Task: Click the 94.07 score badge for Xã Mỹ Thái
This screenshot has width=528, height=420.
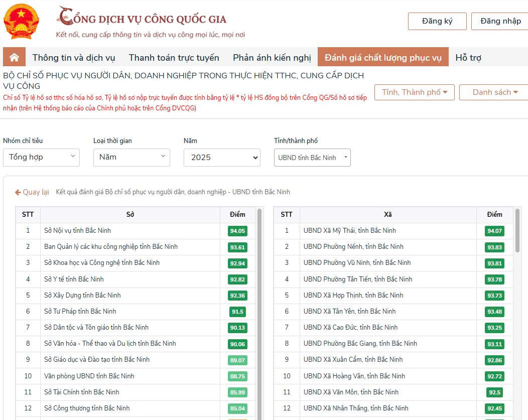Action: pos(494,231)
